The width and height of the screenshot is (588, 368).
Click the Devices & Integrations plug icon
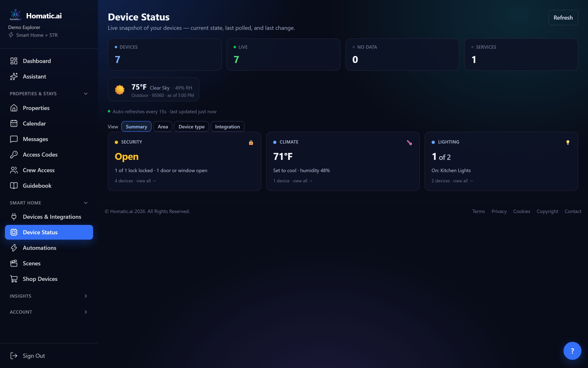(x=14, y=217)
